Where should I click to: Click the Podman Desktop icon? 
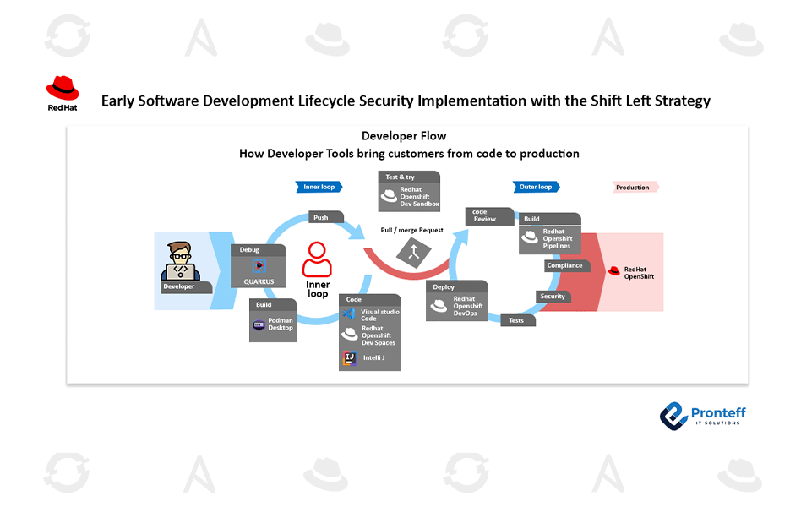point(259,324)
